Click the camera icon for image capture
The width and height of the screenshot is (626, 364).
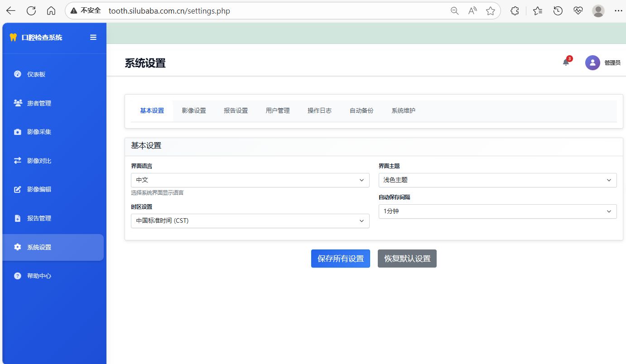click(18, 132)
